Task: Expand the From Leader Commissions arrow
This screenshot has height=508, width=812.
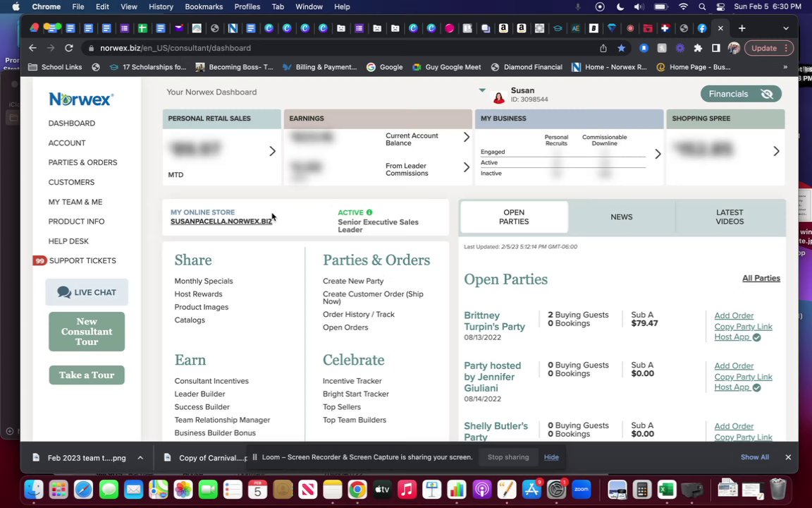Action: (x=467, y=167)
